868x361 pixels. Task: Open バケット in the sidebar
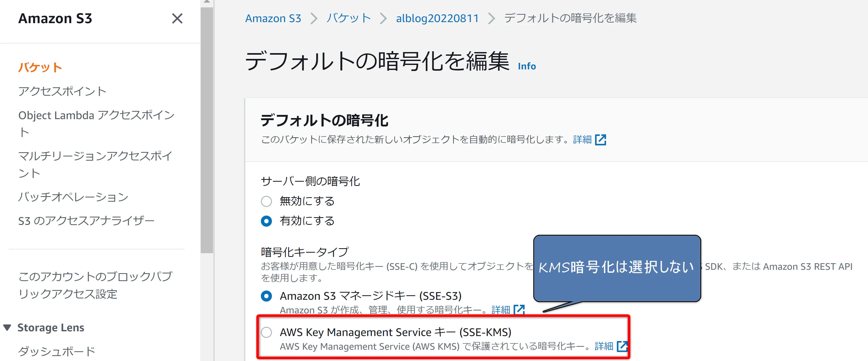(40, 68)
